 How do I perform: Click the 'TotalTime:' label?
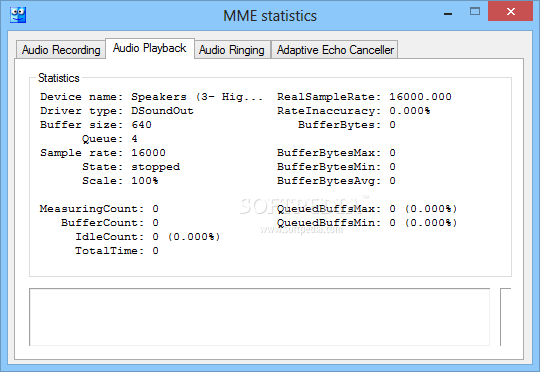[x=110, y=251]
